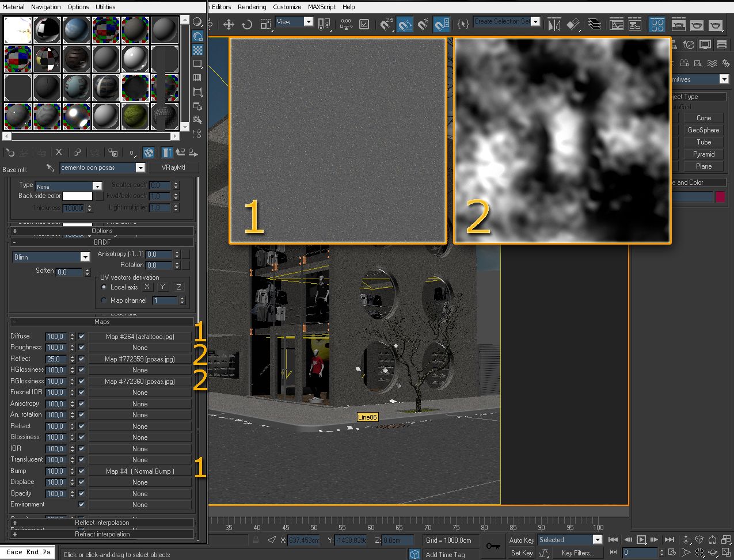Open the Customize menu
The height and width of the screenshot is (560, 734).
pos(287,7)
